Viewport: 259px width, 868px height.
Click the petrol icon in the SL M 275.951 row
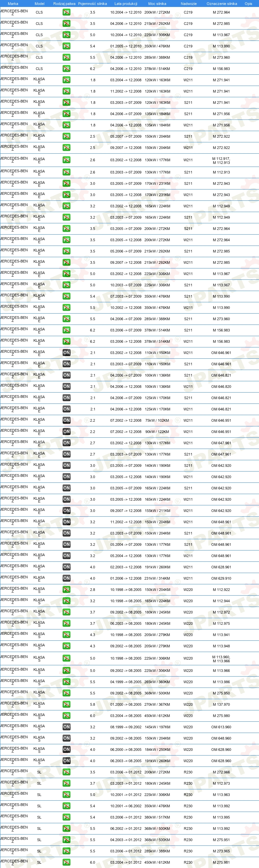coord(67,840)
